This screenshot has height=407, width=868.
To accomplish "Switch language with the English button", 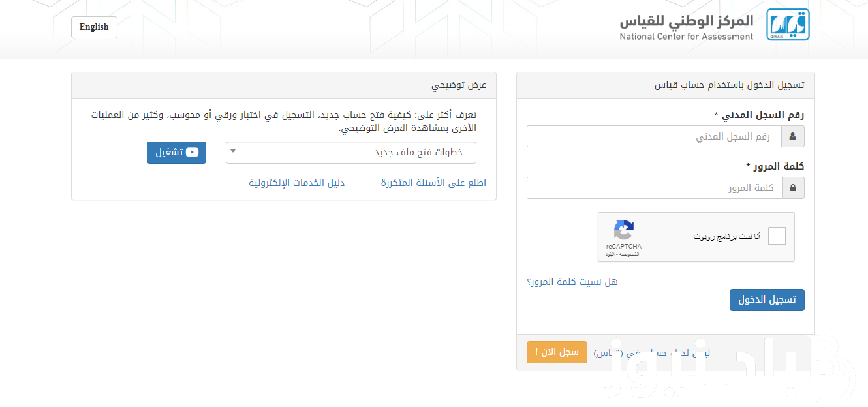I will 94,27.
